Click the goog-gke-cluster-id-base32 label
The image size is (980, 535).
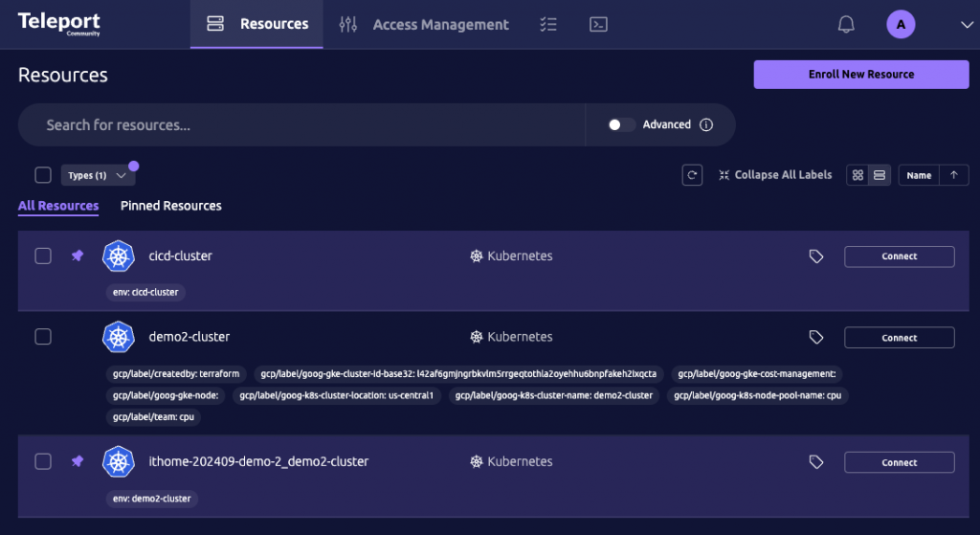(x=458, y=374)
